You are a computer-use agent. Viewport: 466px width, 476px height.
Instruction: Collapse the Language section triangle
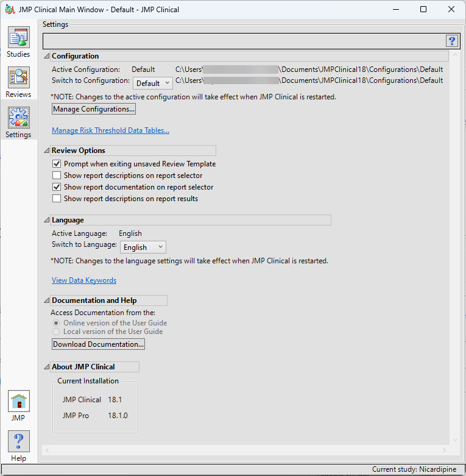pos(46,220)
